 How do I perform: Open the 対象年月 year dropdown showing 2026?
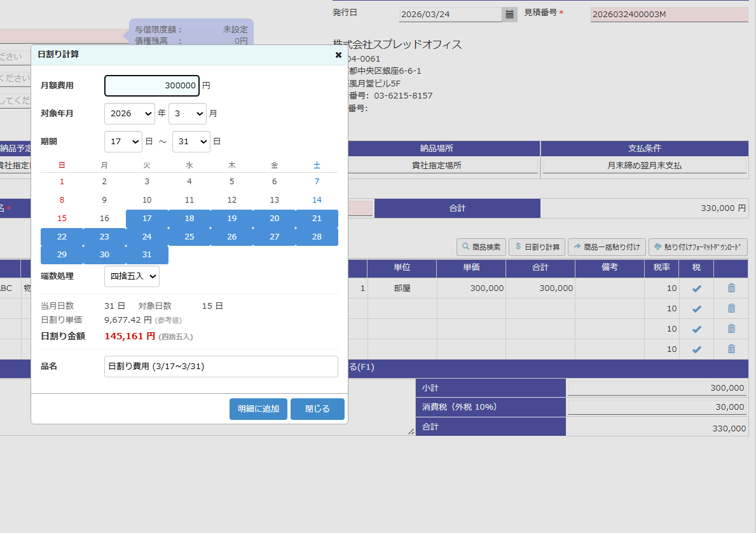129,113
